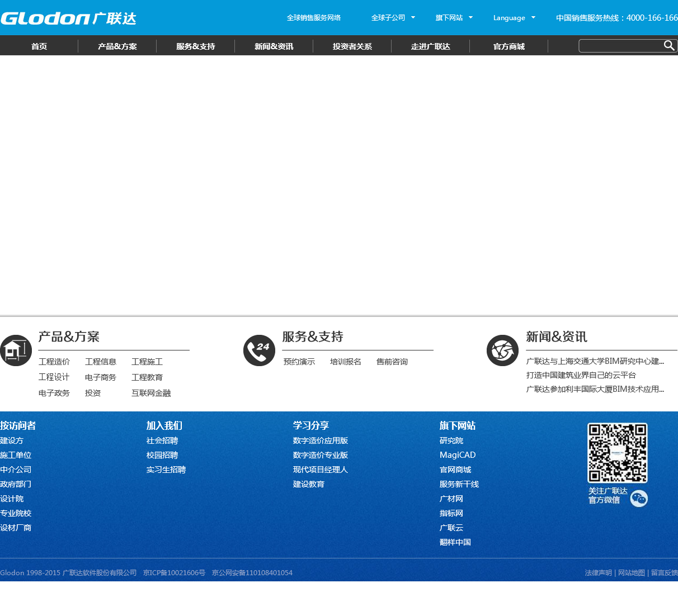Image resolution: width=678 pixels, height=616 pixels.
Task: Open 法律声明 link
Action: [x=599, y=573]
